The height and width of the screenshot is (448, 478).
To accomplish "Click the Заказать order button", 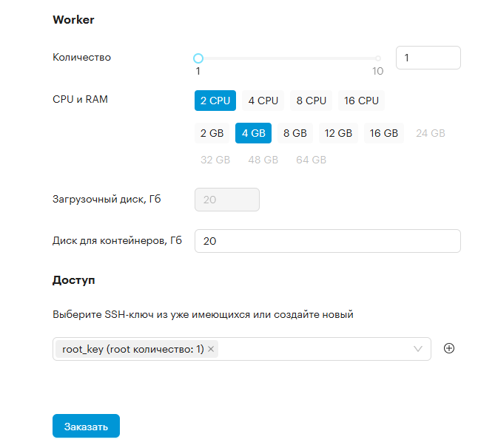I will [x=86, y=426].
